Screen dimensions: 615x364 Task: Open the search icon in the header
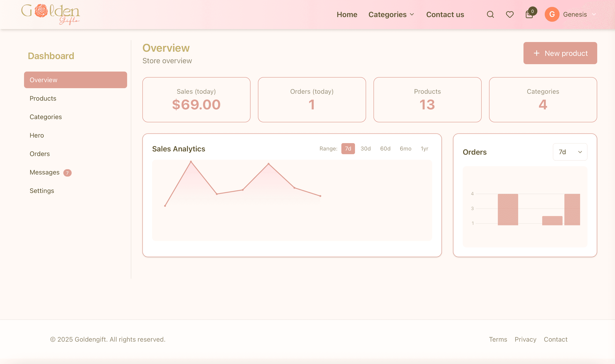tap(490, 14)
